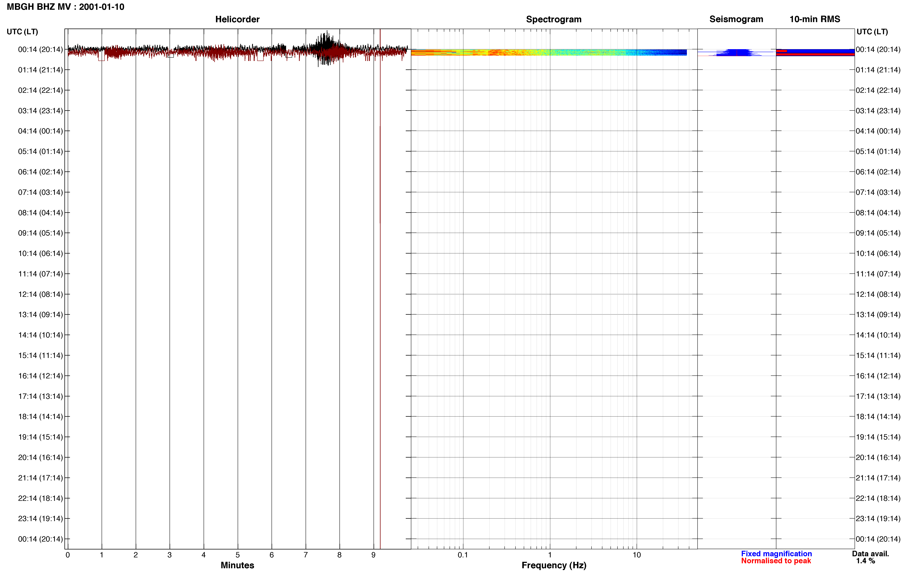Click the 10 tick on the Frequency axis
The width and height of the screenshot is (924, 578).
pos(637,555)
